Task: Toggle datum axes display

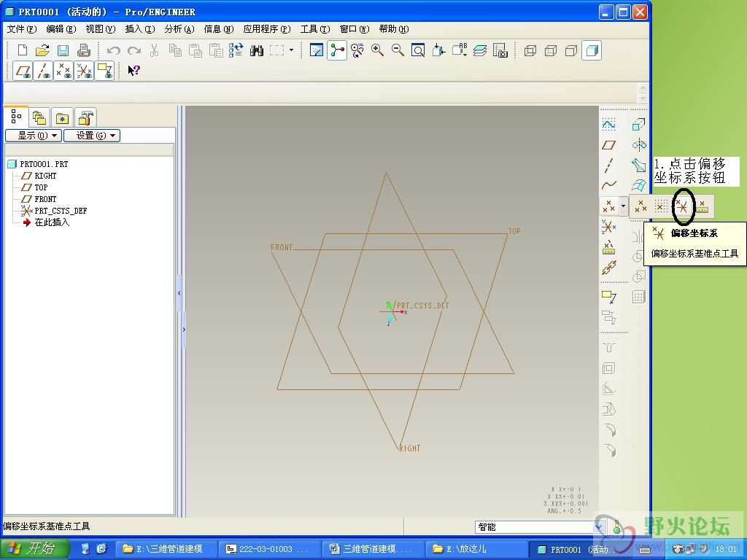Action: click(x=43, y=71)
